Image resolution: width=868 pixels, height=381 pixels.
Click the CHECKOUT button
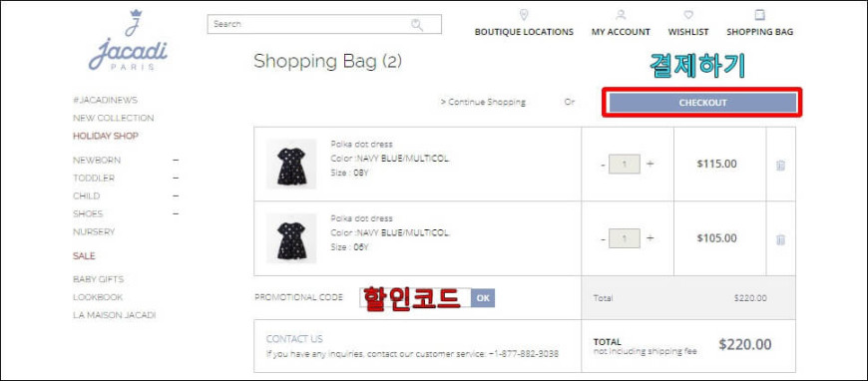tap(702, 103)
